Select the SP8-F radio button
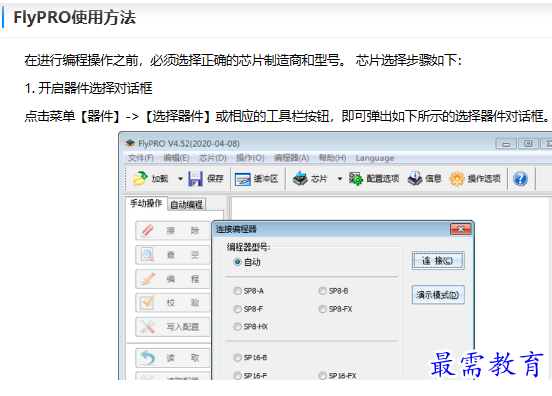Viewport: 552px width, 396px height. (237, 309)
